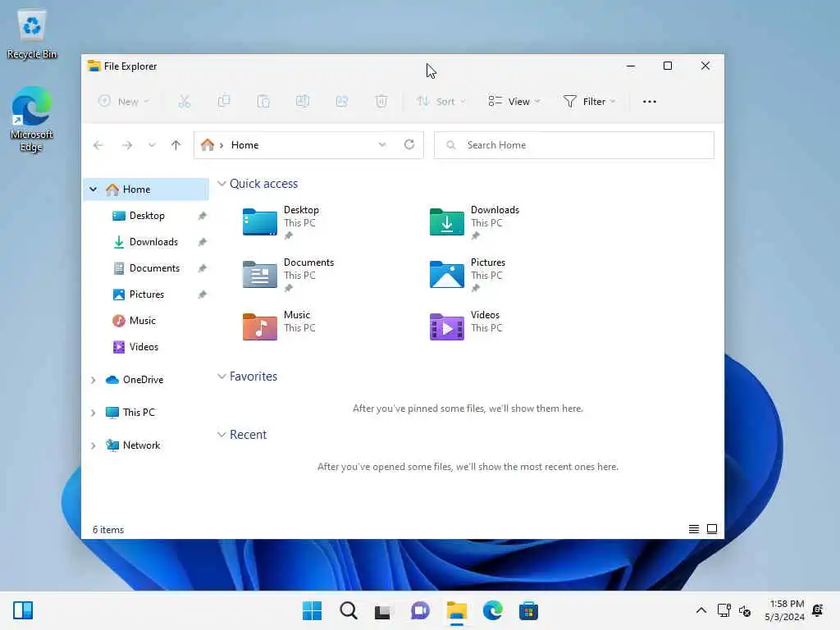Viewport: 840px width, 630px height.
Task: Go up one level with up arrow
Action: click(176, 145)
